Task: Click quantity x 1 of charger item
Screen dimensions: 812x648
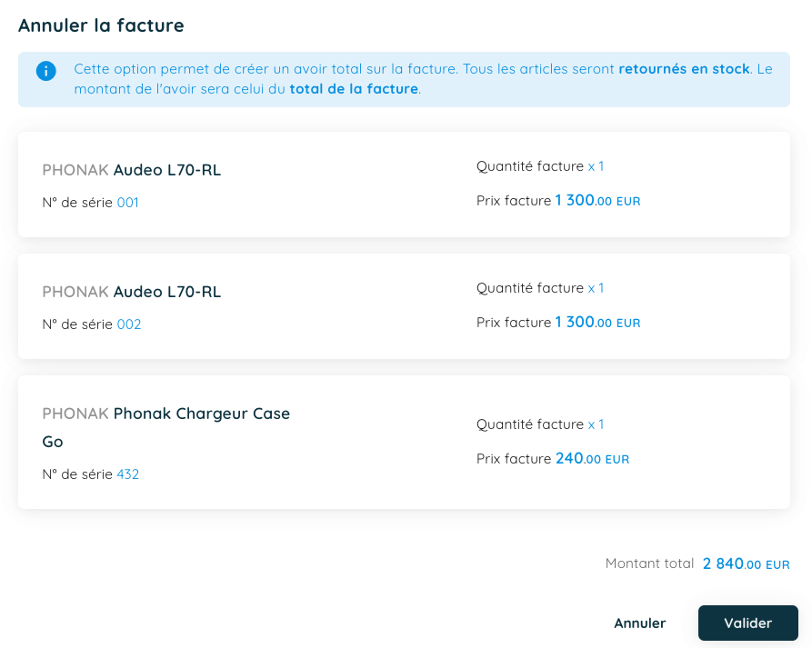Action: [596, 424]
